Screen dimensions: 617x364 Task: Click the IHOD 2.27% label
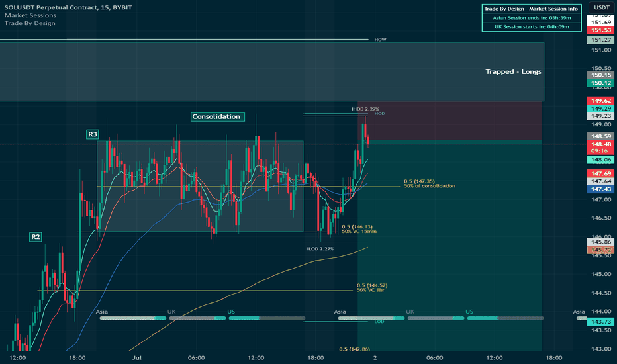click(x=365, y=109)
